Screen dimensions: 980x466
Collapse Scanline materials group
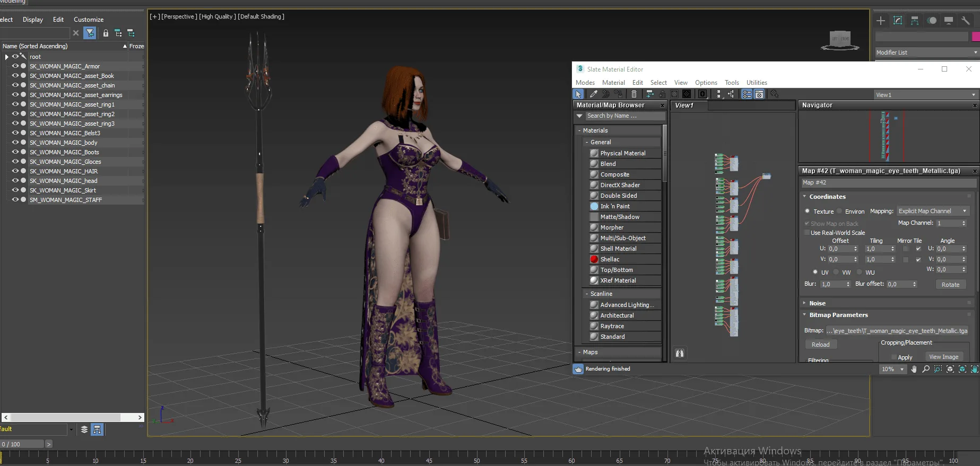coord(587,294)
